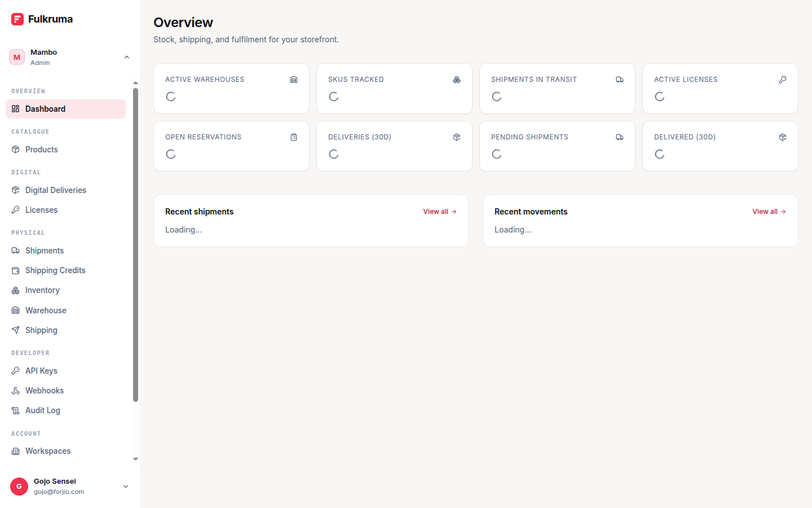812x508 pixels.
Task: Click the Mambo workspace avatar M
Action: [17, 57]
